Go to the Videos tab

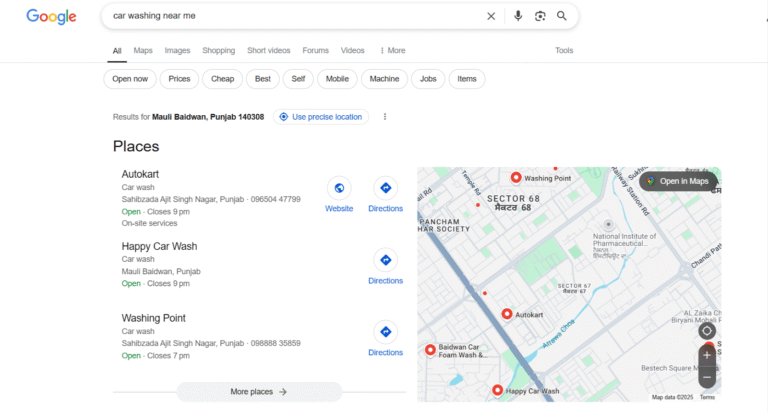[x=353, y=50]
